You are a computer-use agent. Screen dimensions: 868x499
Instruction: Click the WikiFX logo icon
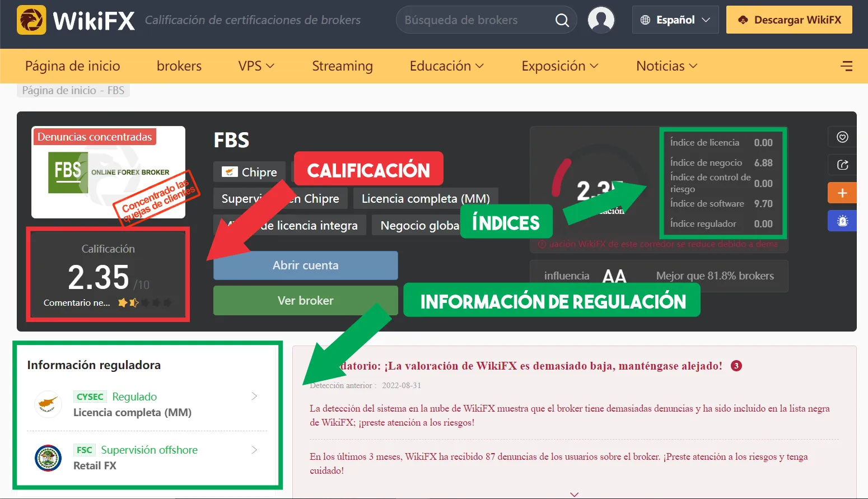(31, 20)
